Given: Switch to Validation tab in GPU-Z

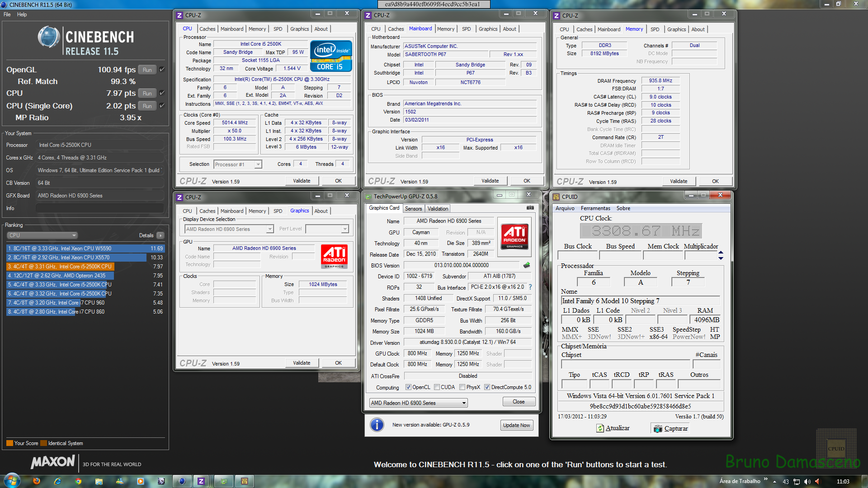Looking at the screenshot, I should click(x=438, y=209).
